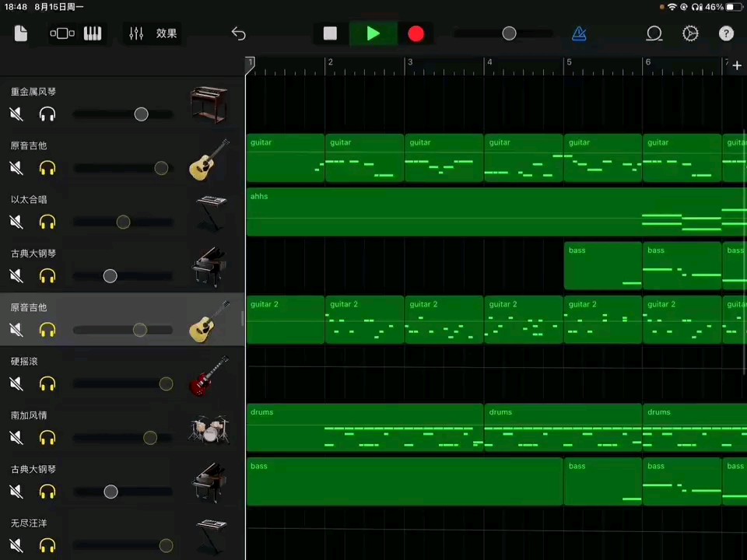Mute the 硬摇滚 track
This screenshot has height=560, width=747.
(16, 383)
